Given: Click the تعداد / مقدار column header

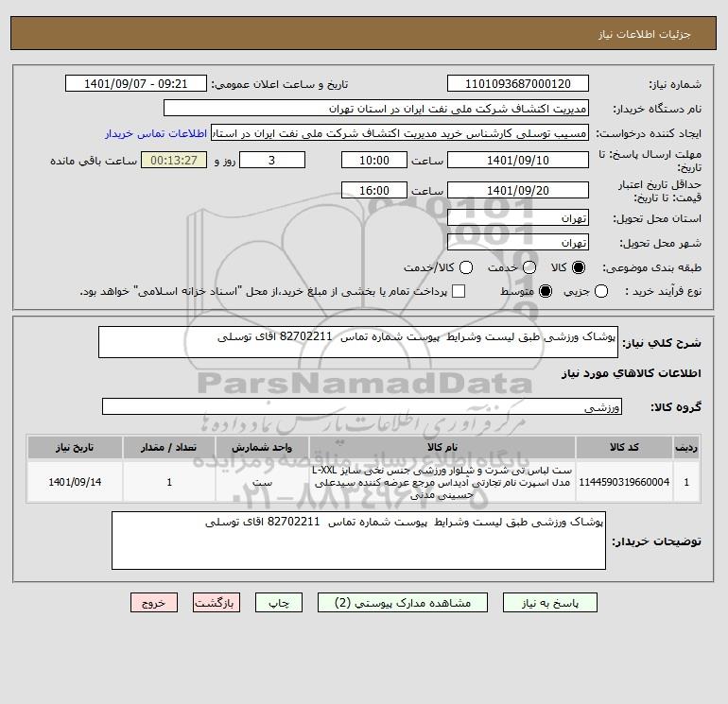Looking at the screenshot, I should pos(169,447).
